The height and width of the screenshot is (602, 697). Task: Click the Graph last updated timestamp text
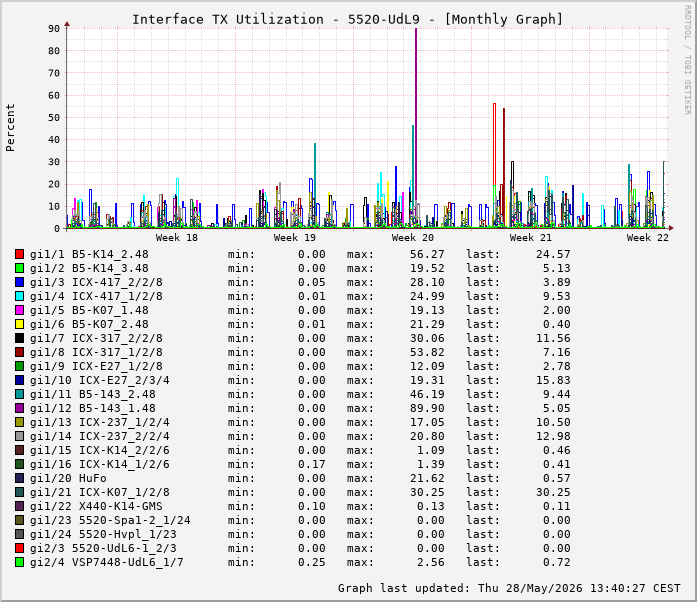point(509,588)
